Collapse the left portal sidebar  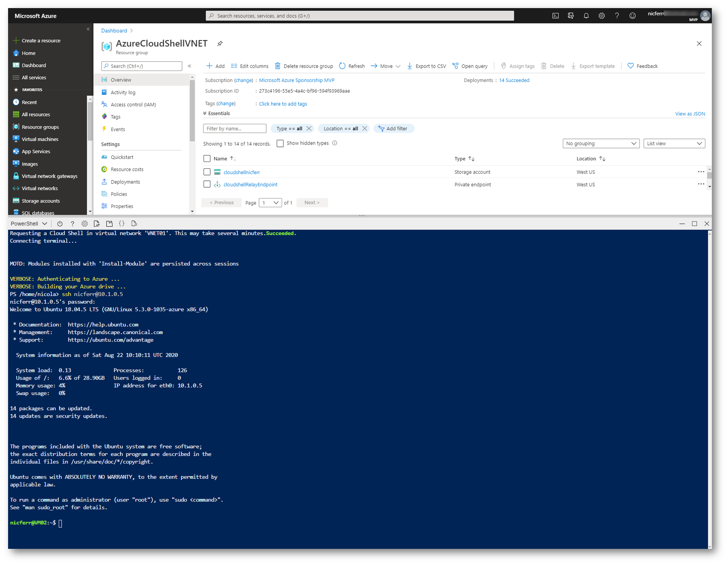(88, 29)
